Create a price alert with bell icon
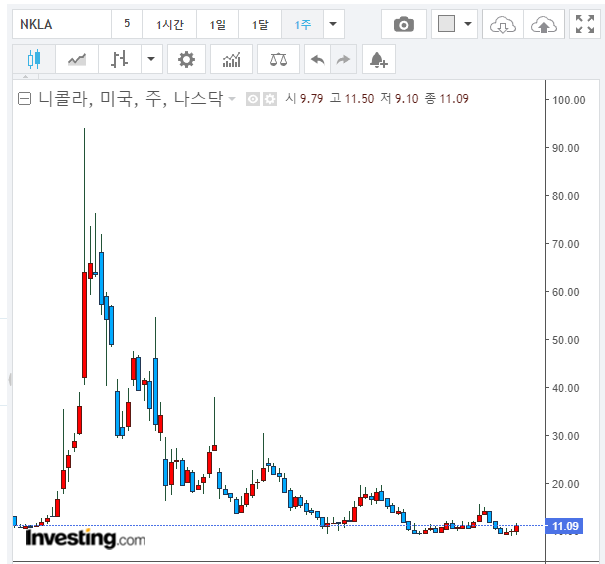 [x=379, y=59]
